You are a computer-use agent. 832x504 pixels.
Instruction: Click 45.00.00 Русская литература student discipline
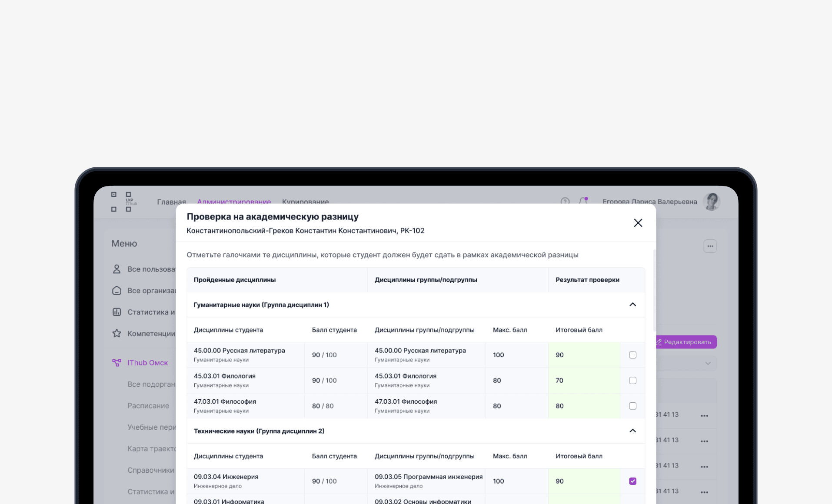coord(239,350)
